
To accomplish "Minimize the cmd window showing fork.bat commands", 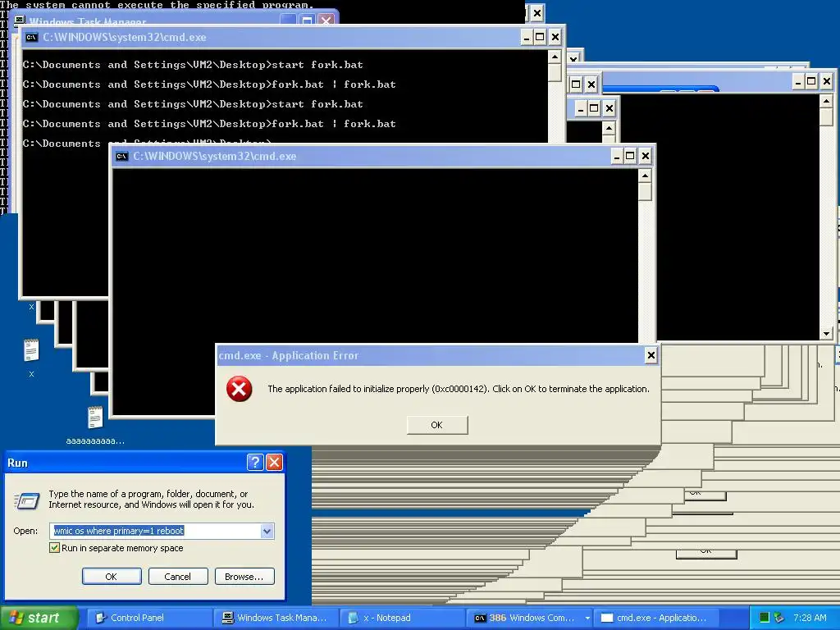I will tap(526, 37).
